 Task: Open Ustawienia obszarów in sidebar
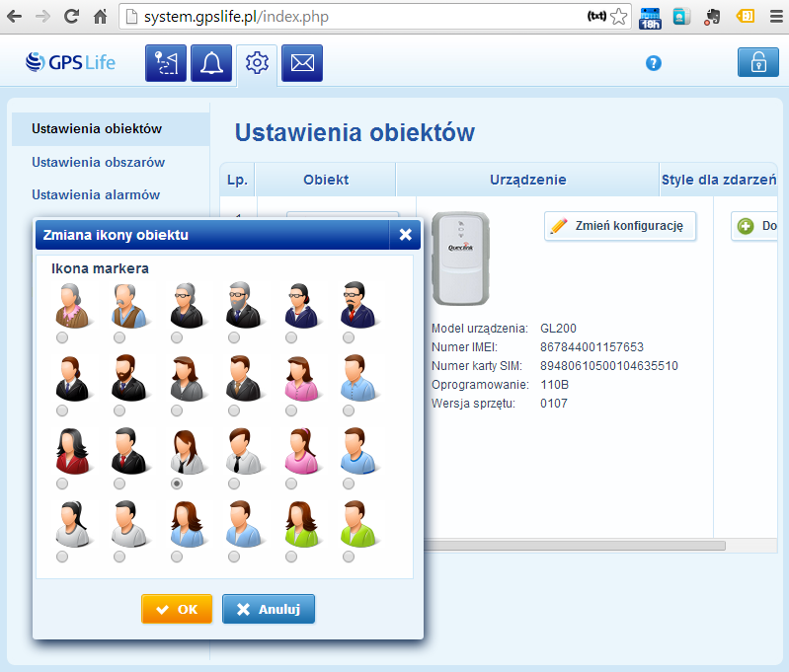98,162
